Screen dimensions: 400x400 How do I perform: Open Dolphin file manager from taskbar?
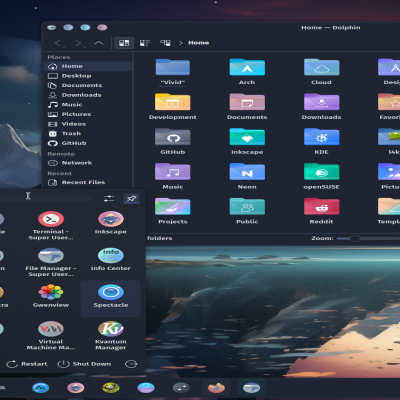pyautogui.click(x=251, y=388)
